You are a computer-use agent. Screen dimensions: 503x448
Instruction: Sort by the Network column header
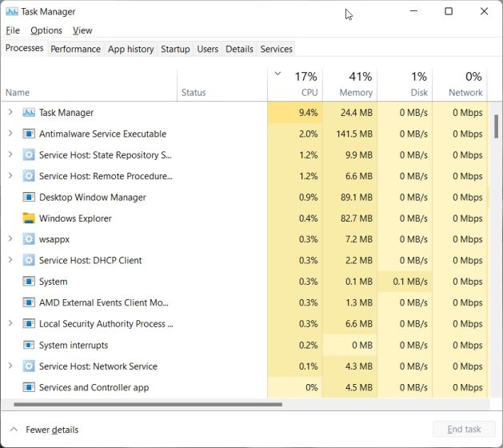click(460, 85)
